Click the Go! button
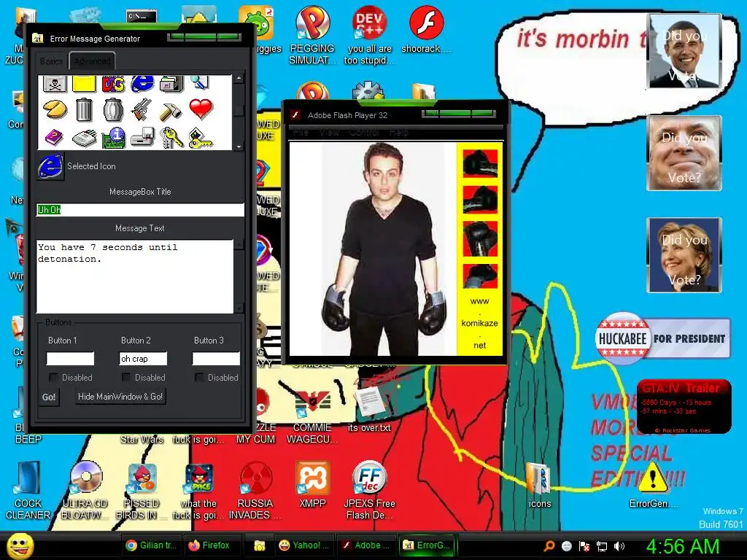This screenshot has width=747, height=560. [49, 397]
